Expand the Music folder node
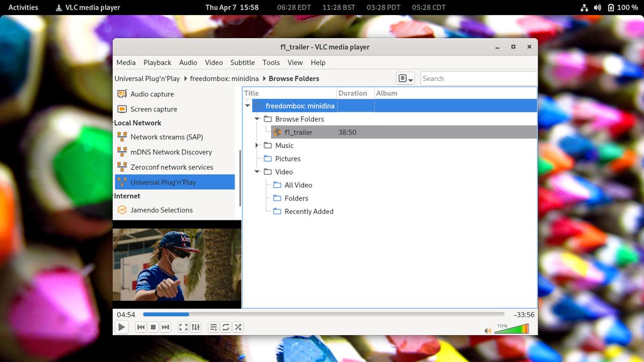The height and width of the screenshot is (362, 644). [257, 145]
